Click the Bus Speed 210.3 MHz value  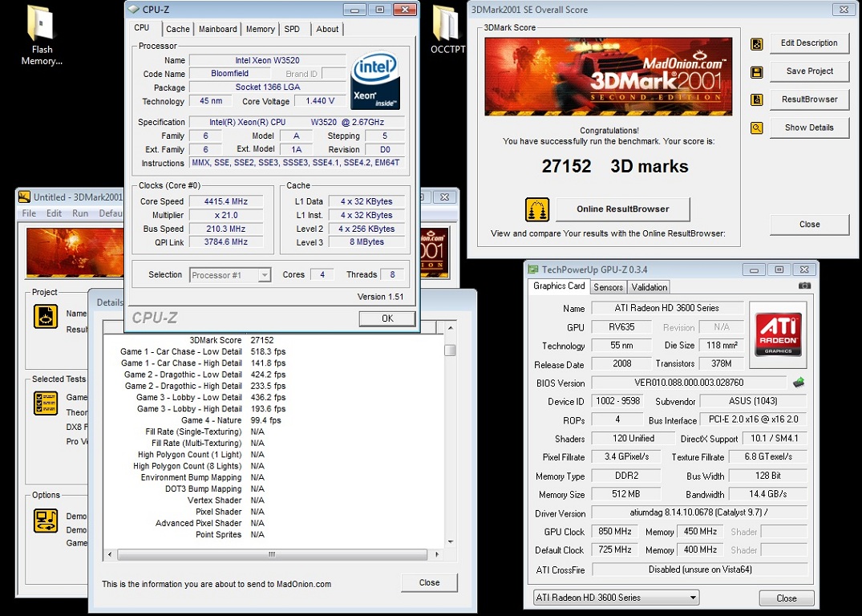(x=226, y=229)
